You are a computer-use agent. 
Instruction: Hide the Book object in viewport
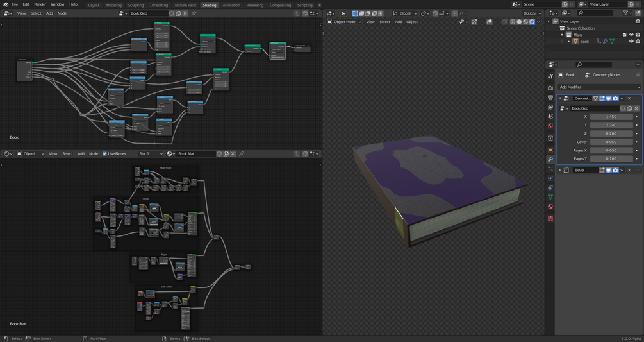631,42
